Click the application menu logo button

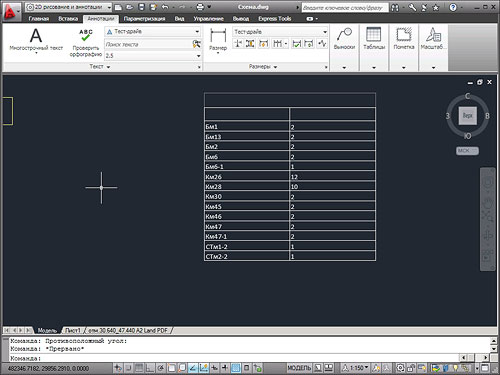10,12
